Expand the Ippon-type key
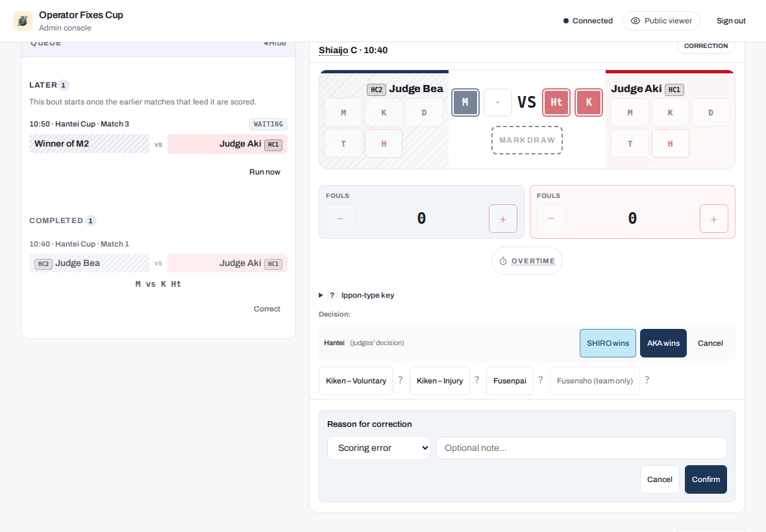 tap(356, 295)
